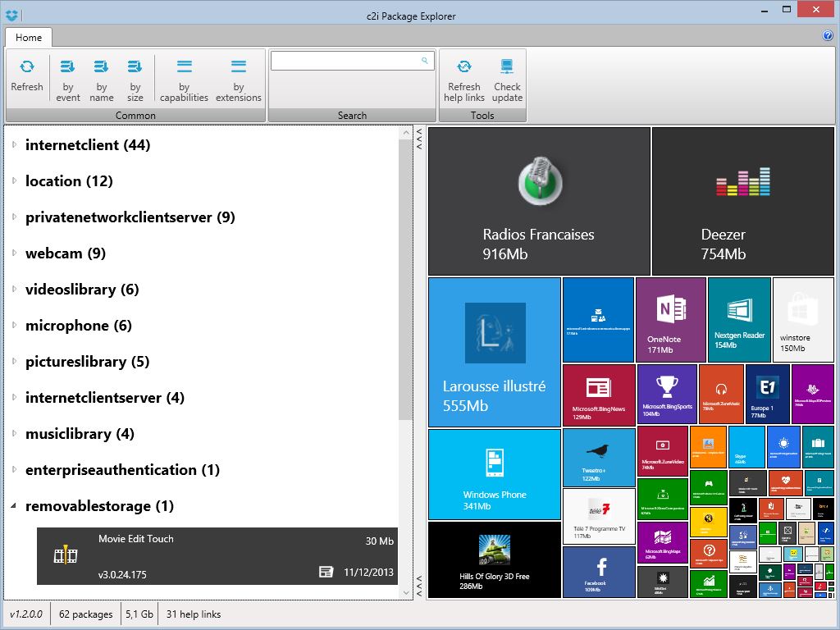The width and height of the screenshot is (840, 630).
Task: Expand the internetclient (44) group
Action: 15,144
